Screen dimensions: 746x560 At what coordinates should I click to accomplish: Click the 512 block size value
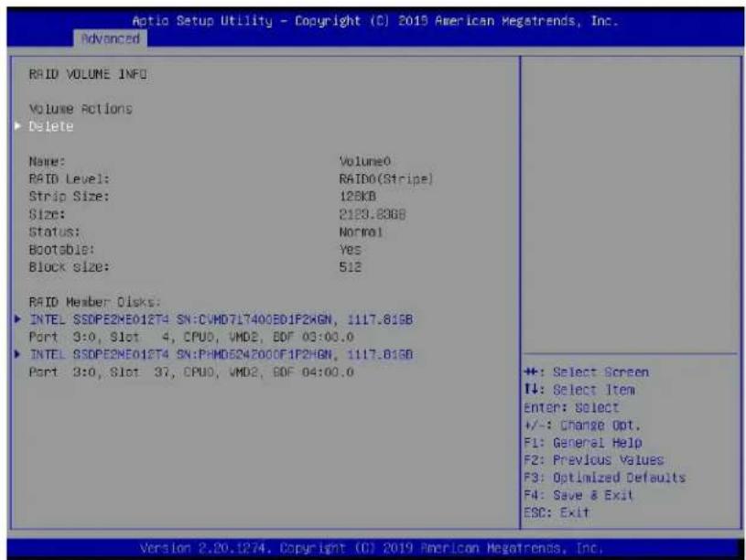(351, 267)
